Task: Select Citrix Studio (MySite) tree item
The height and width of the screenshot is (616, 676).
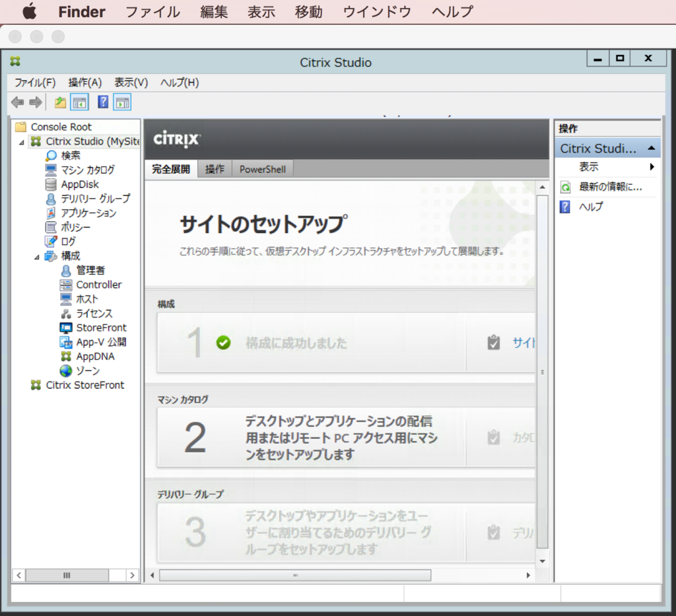Action: [92, 141]
